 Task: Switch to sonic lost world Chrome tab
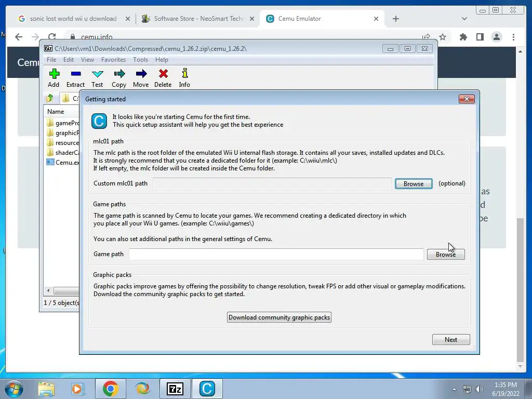pyautogui.click(x=73, y=19)
